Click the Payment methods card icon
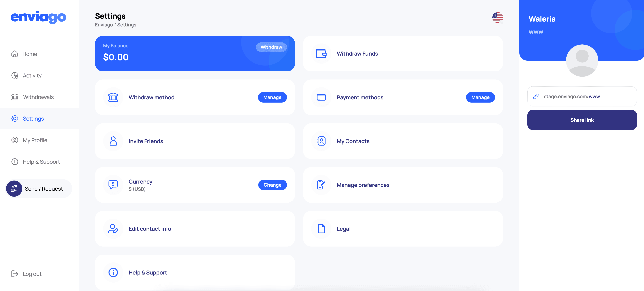This screenshot has width=644, height=291. (x=321, y=97)
